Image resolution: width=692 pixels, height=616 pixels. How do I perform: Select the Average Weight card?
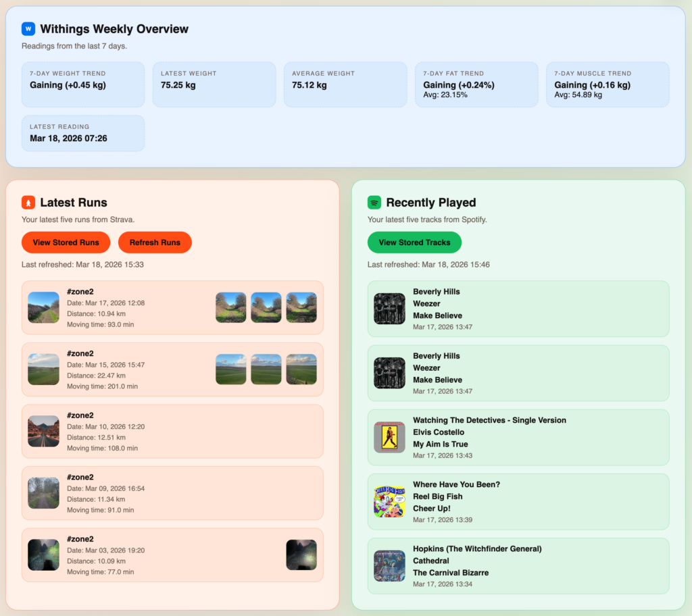coord(345,84)
